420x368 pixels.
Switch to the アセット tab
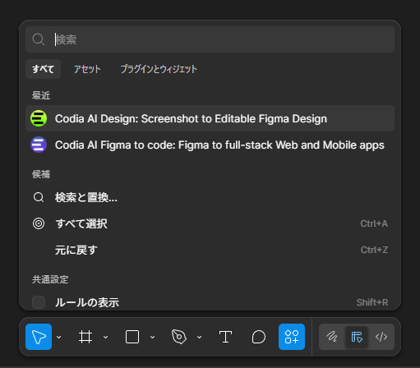pyautogui.click(x=87, y=69)
